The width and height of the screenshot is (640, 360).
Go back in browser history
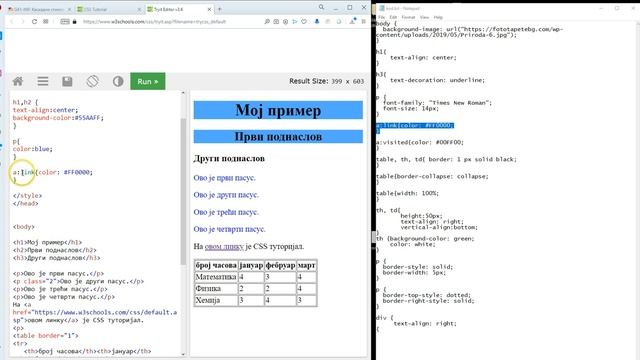(12, 22)
